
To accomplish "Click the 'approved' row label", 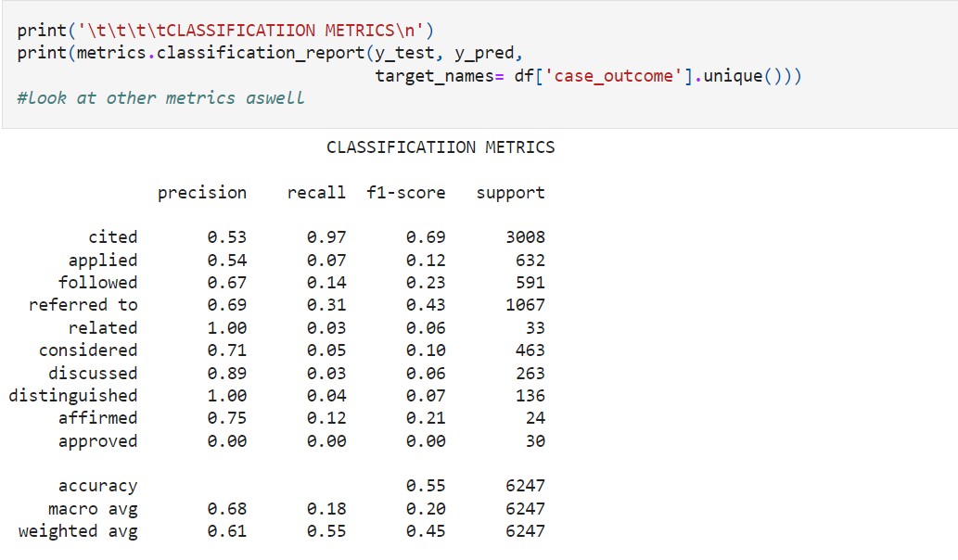I will [97, 441].
